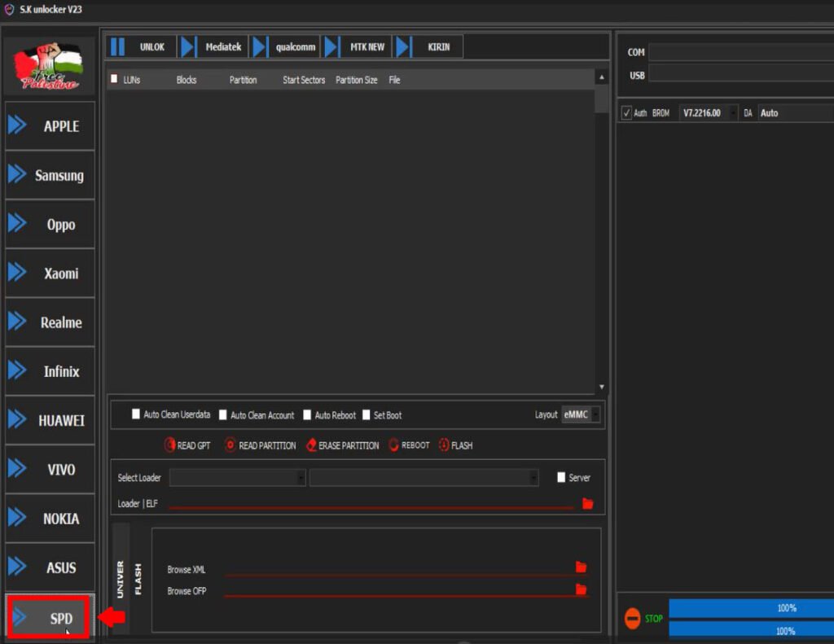Toggle the LUNs select-all checkbox
This screenshot has width=834, height=644.
[114, 79]
